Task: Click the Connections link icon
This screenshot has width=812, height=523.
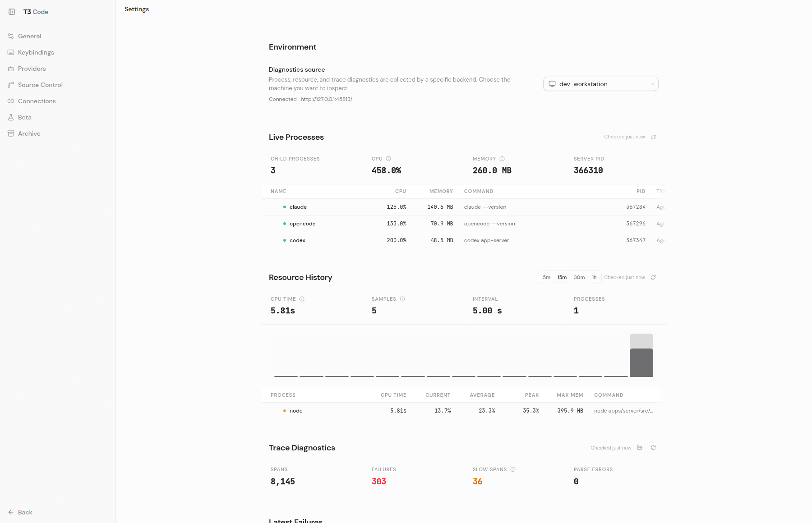Action: pyautogui.click(x=11, y=101)
